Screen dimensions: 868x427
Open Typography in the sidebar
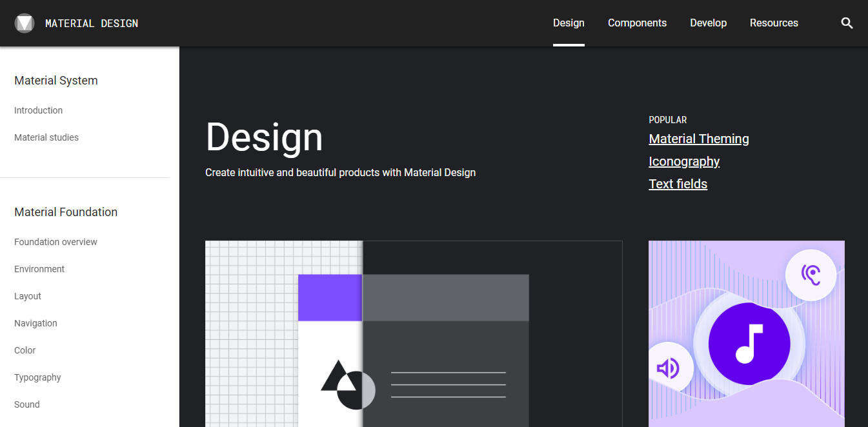click(x=37, y=377)
